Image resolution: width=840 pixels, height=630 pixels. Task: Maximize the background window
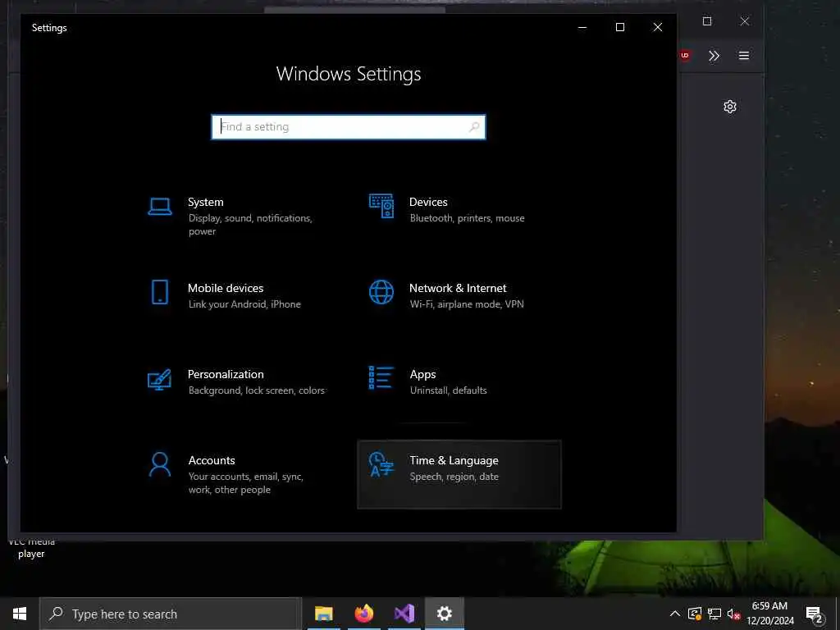pyautogui.click(x=707, y=21)
